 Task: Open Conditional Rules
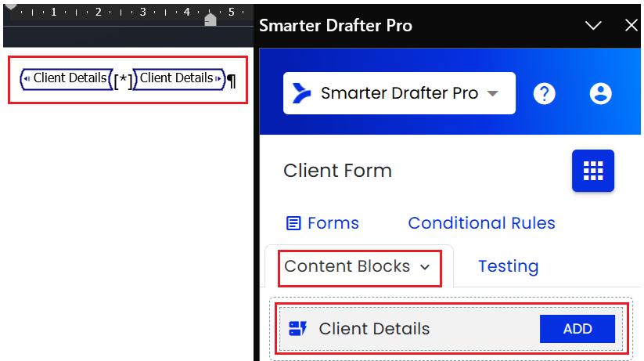(x=481, y=223)
